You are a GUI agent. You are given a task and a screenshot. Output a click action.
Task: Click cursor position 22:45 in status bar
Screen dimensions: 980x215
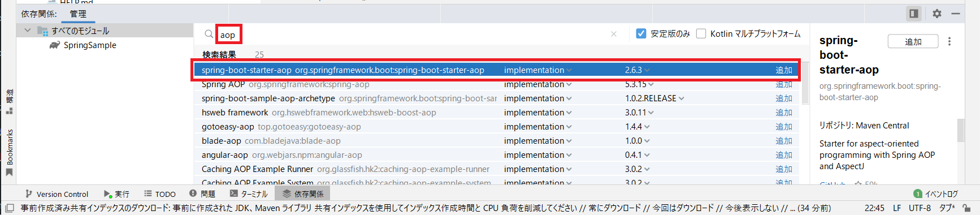[x=874, y=208]
